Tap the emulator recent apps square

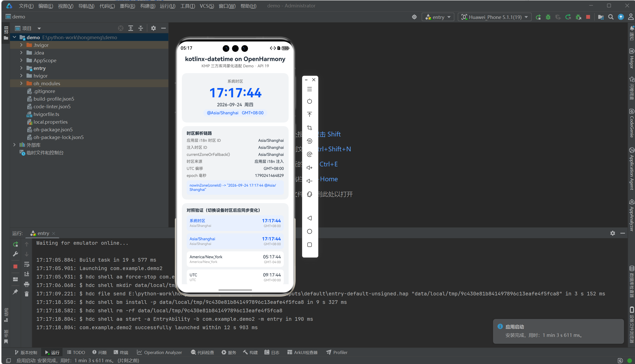(310, 245)
